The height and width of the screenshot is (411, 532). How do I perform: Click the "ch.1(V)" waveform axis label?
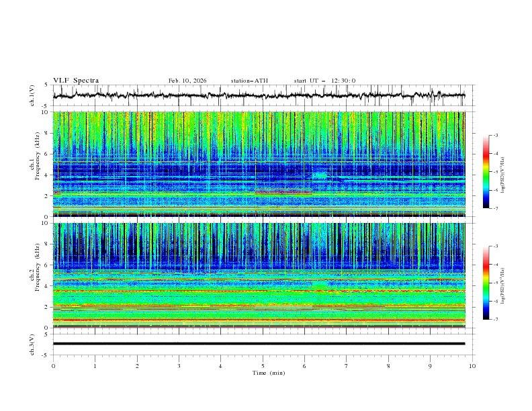coord(32,95)
